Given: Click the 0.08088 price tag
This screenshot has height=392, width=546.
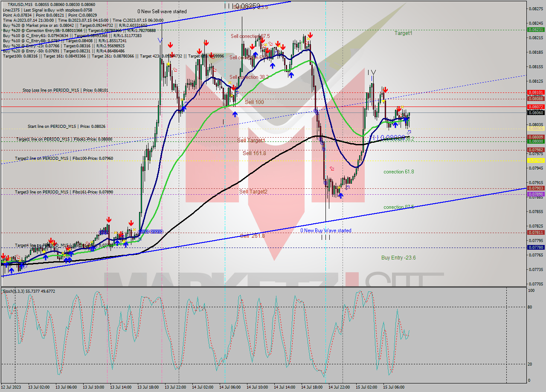Looking at the screenshot, I should click(x=536, y=99).
